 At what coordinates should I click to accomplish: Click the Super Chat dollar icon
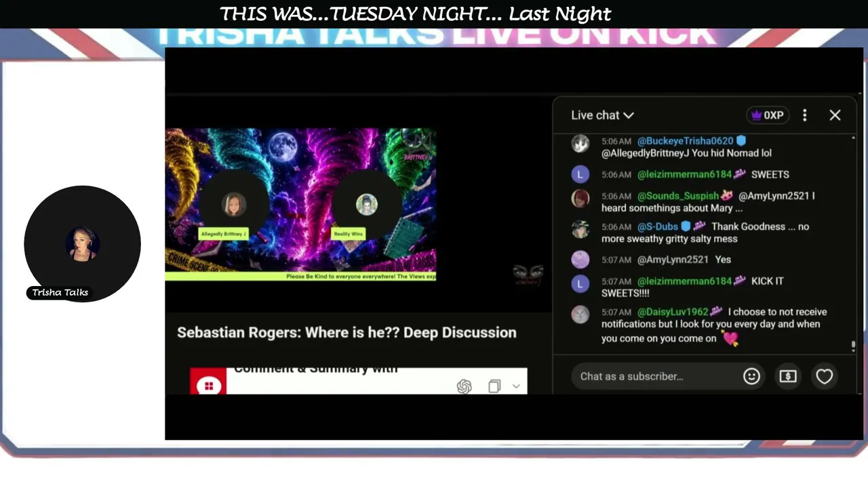pos(788,376)
